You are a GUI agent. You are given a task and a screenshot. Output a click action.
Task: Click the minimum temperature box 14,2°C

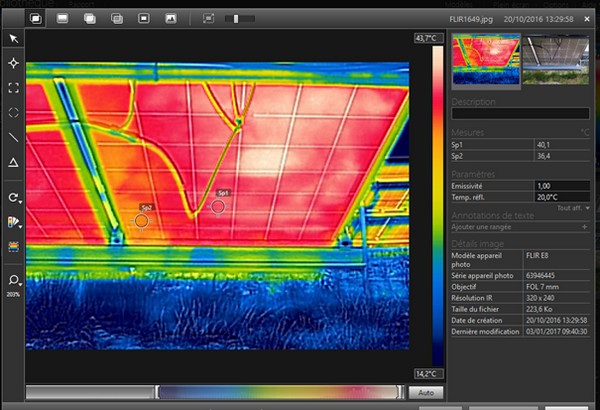click(429, 374)
